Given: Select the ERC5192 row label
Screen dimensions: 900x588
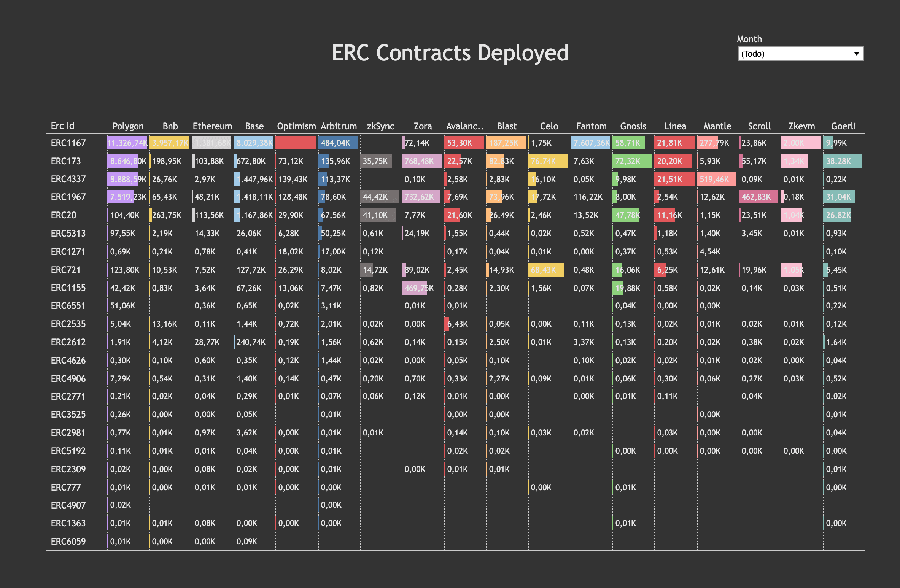Looking at the screenshot, I should [x=68, y=451].
